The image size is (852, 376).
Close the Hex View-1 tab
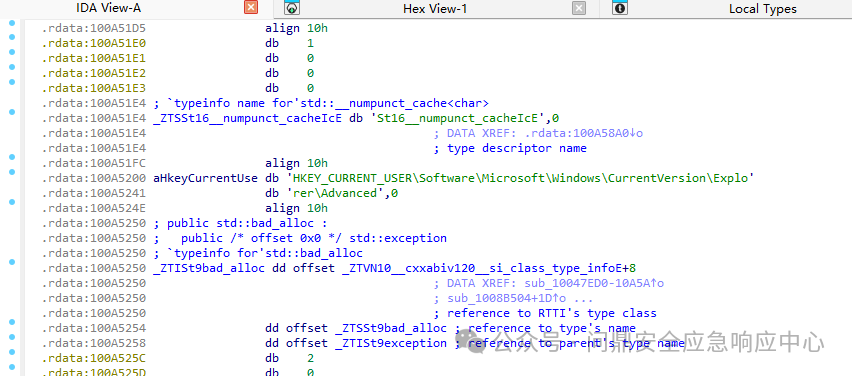579,8
